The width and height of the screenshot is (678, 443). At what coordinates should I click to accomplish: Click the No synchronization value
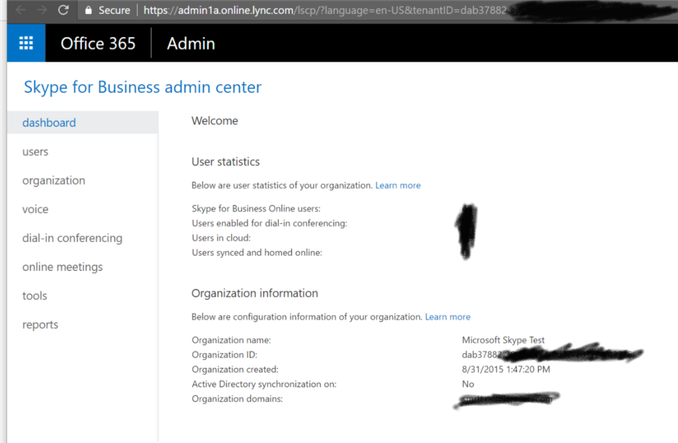point(468,384)
